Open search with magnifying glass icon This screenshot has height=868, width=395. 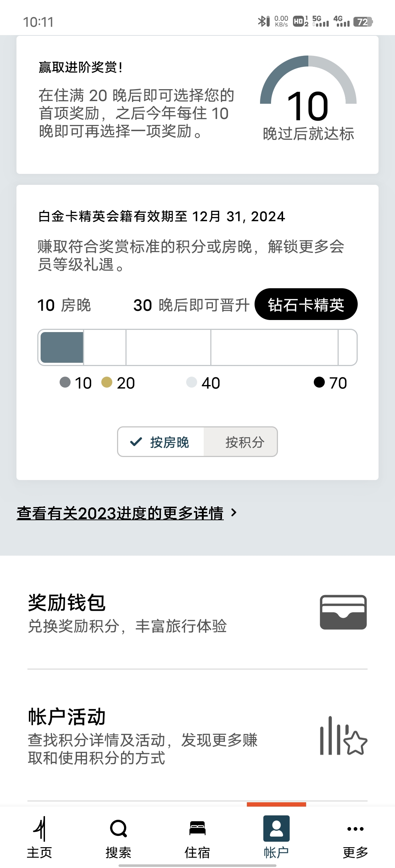(x=118, y=829)
